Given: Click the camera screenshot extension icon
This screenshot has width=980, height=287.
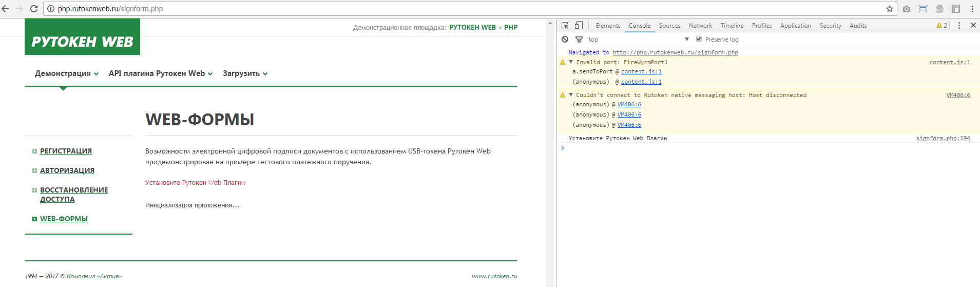Looking at the screenshot, I should pos(907,9).
